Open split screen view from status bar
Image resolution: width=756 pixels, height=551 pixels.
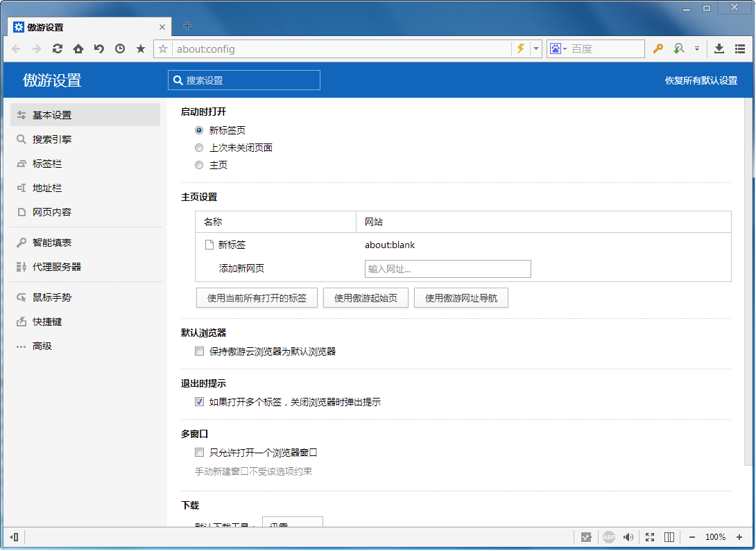coord(669,536)
